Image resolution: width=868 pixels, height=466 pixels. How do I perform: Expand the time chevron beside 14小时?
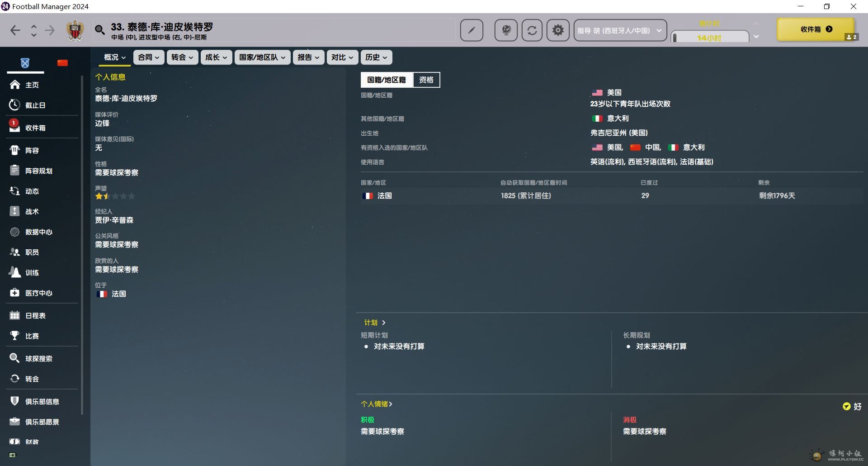(756, 37)
